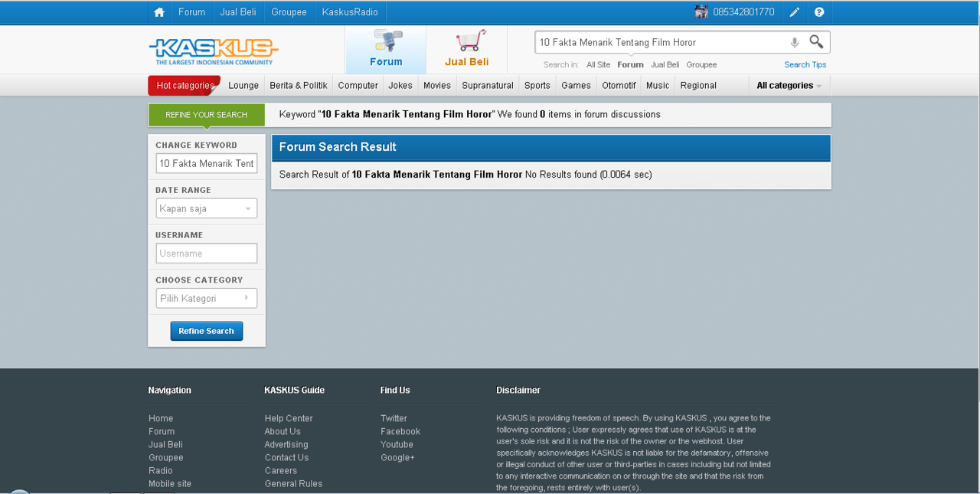Click the Refine Your Search green header
This screenshot has width=980, height=494.
[x=207, y=115]
